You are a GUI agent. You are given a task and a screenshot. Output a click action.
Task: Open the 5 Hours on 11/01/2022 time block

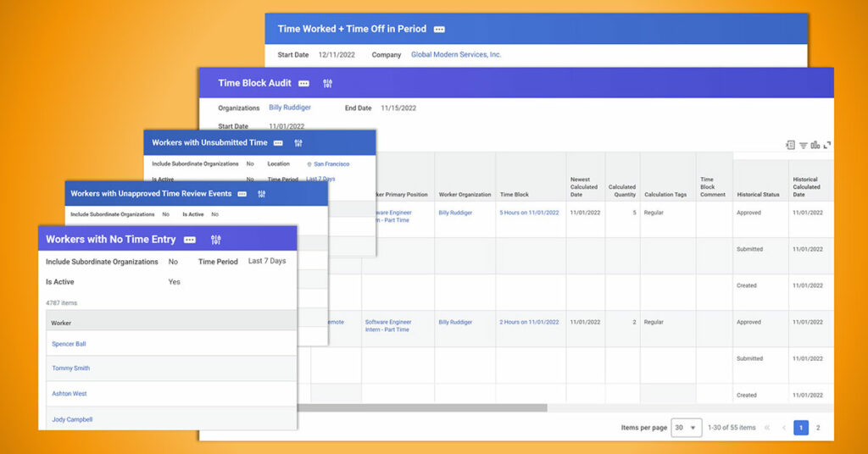point(529,213)
